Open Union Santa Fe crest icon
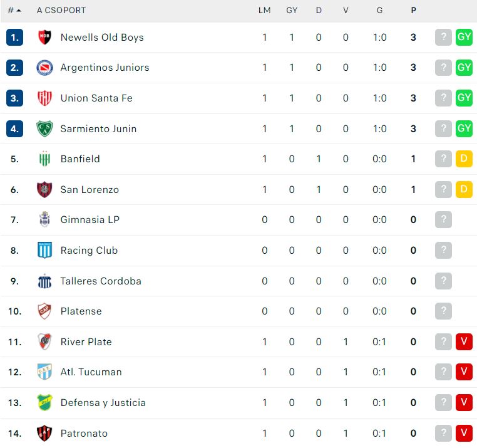477x448 pixels. (x=44, y=98)
